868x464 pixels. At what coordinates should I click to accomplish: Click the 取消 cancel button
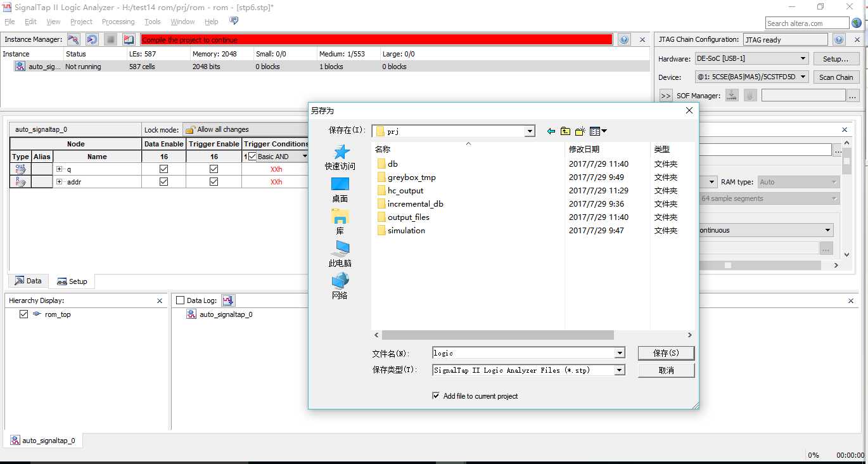[x=667, y=370]
